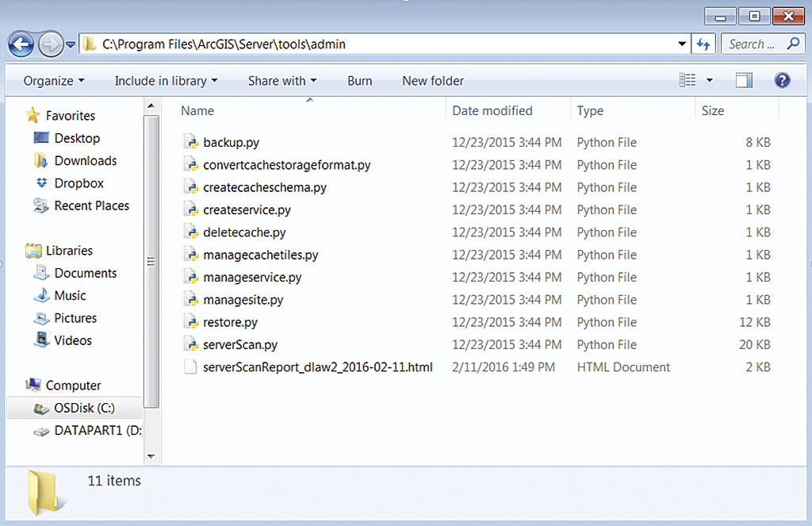Select the createcacheschema.py file icon
The image size is (812, 526).
tap(191, 187)
